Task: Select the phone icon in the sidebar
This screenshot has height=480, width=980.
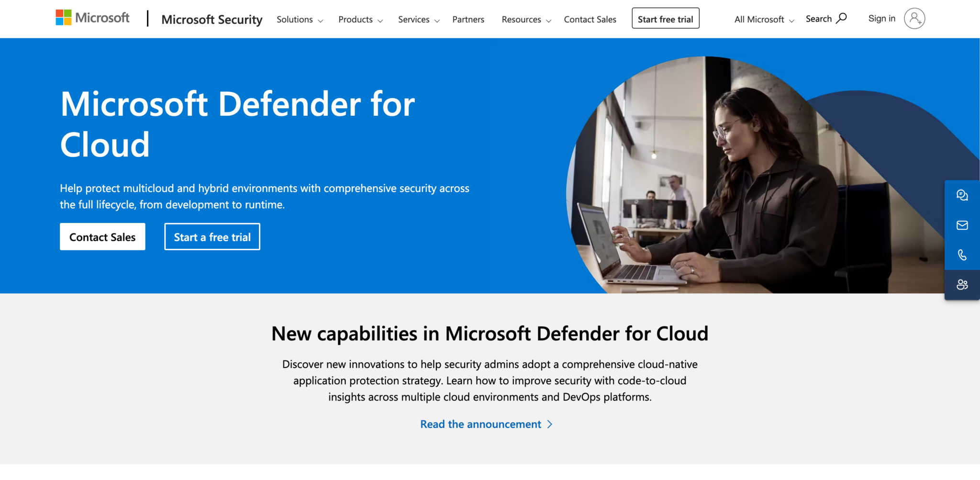Action: pos(962,255)
